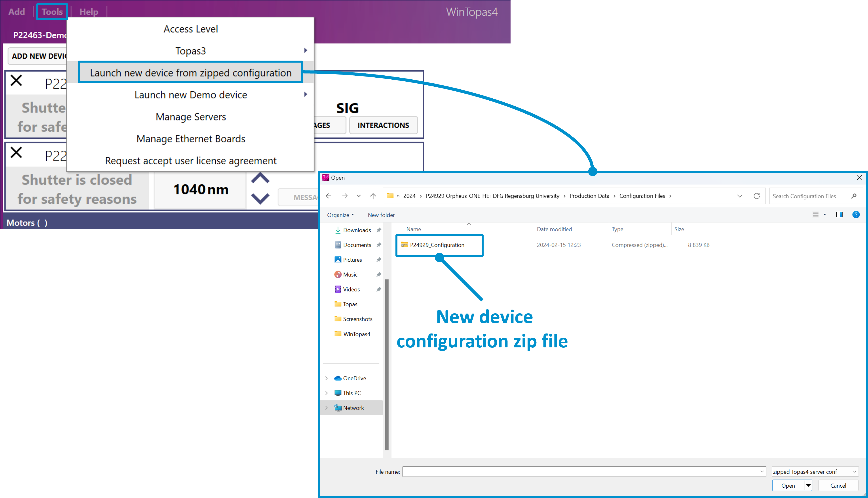Click P24929 Orpheus-ONE-HE+DFG Regensburg University breadcrumb

tap(492, 196)
